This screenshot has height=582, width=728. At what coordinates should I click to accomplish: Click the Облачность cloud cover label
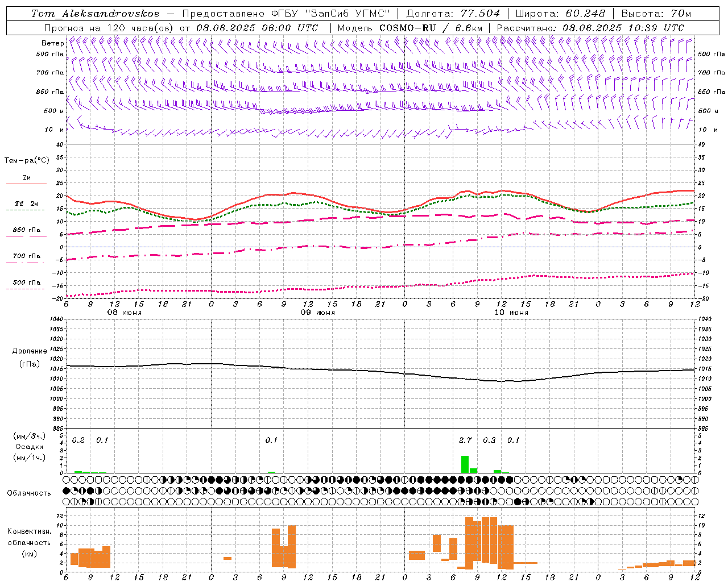point(29,493)
